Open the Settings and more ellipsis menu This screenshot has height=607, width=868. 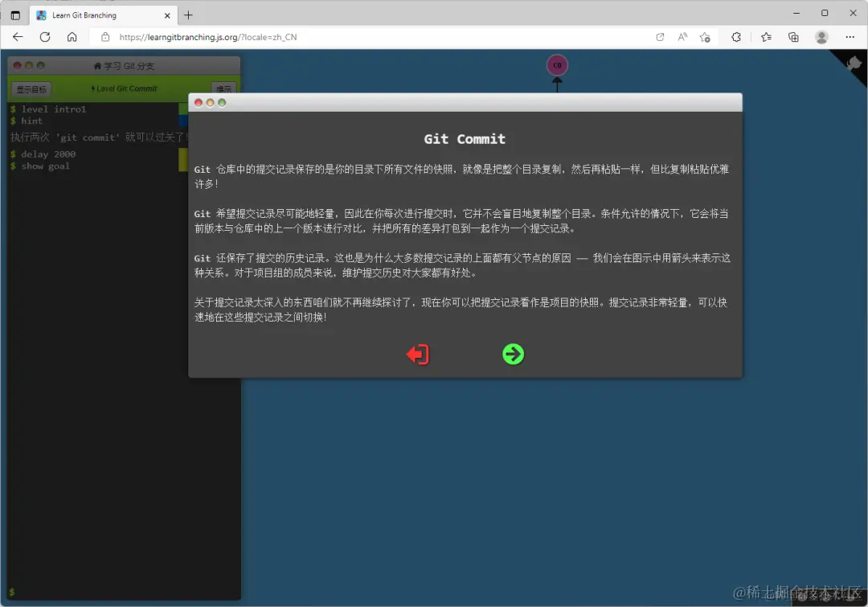point(850,37)
